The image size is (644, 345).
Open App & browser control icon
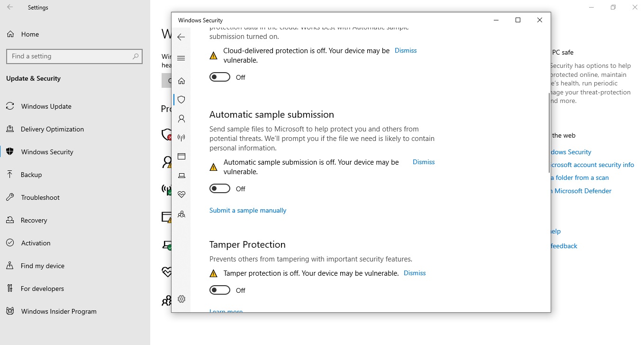pos(181,157)
